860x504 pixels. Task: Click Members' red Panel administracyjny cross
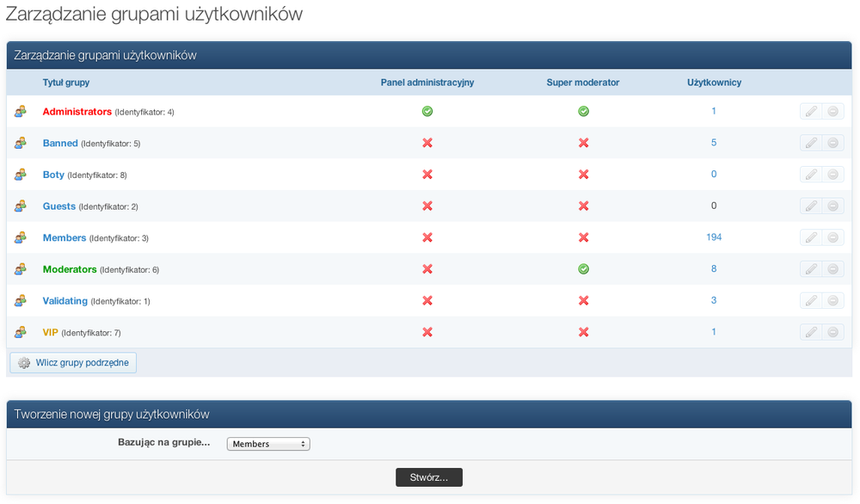427,237
